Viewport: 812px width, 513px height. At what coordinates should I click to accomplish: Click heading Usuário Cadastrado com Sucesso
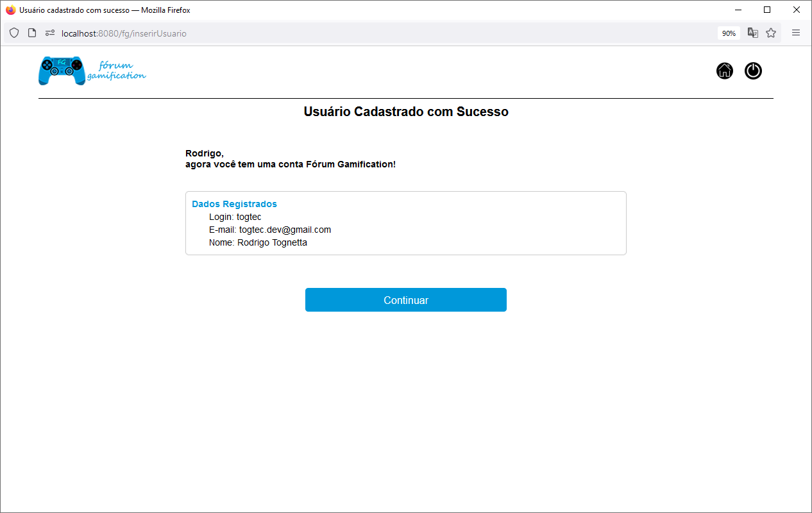click(x=406, y=112)
